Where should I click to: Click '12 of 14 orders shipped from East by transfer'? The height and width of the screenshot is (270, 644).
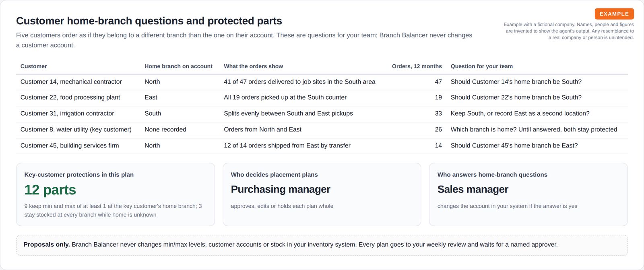point(287,145)
